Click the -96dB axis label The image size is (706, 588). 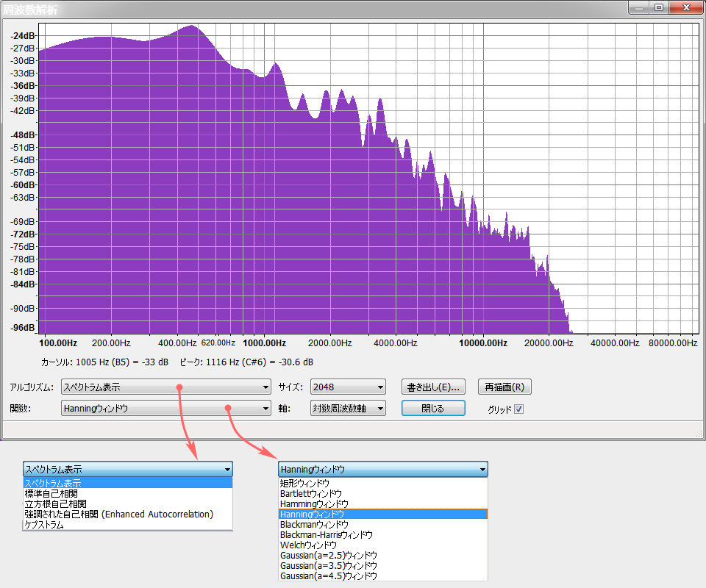(23, 328)
